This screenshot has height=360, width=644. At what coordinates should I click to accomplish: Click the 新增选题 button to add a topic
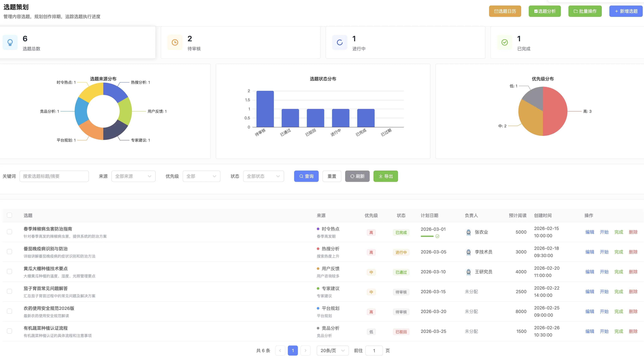tap(626, 11)
